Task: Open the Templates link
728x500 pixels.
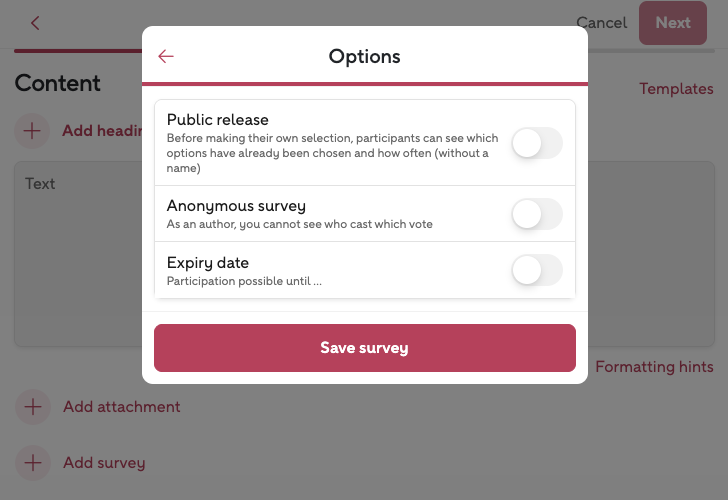Action: [x=676, y=89]
